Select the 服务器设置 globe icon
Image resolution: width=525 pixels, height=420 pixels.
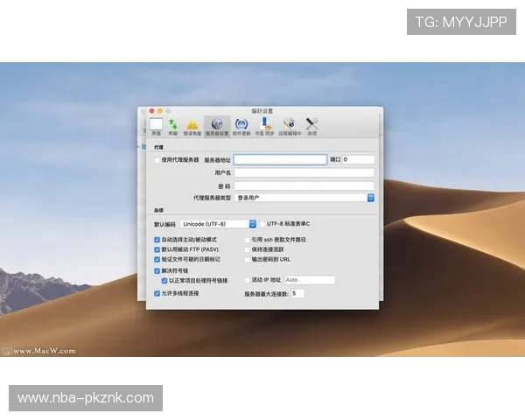click(x=217, y=125)
